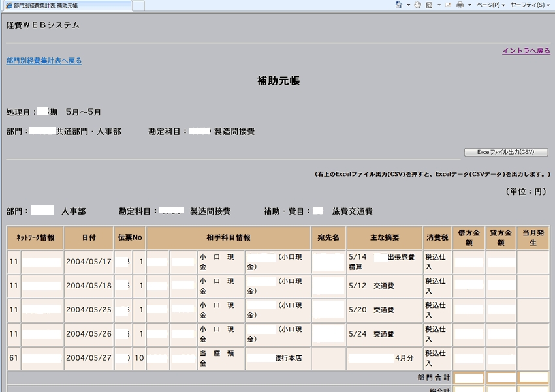Click the 伝票No column header
This screenshot has width=555, height=392.
pos(130,238)
